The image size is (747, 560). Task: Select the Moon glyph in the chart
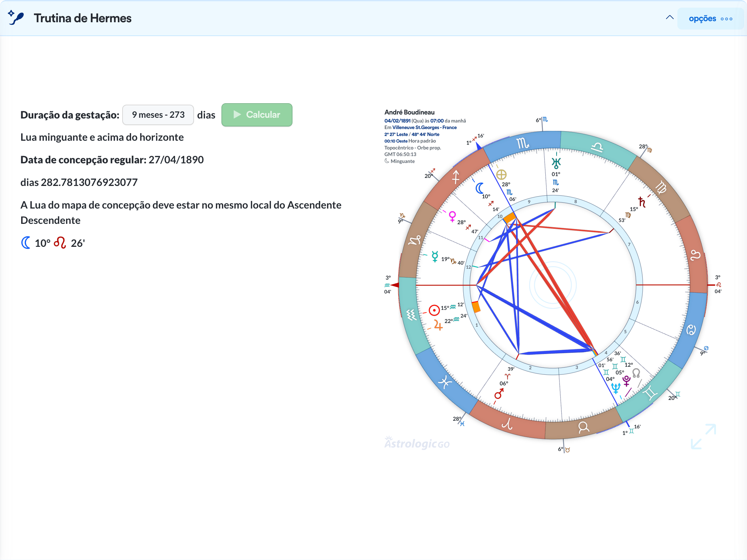(480, 188)
